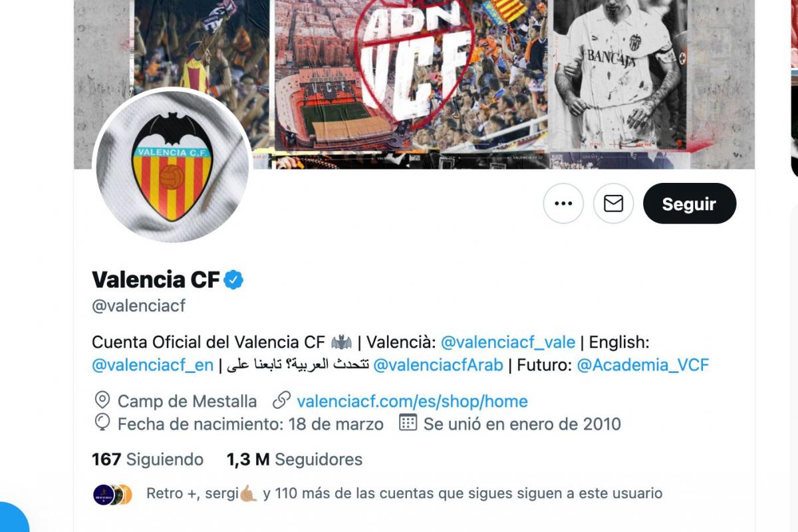The width and height of the screenshot is (798, 532).
Task: View the 167 Siguiendo list
Action: pyautogui.click(x=148, y=459)
